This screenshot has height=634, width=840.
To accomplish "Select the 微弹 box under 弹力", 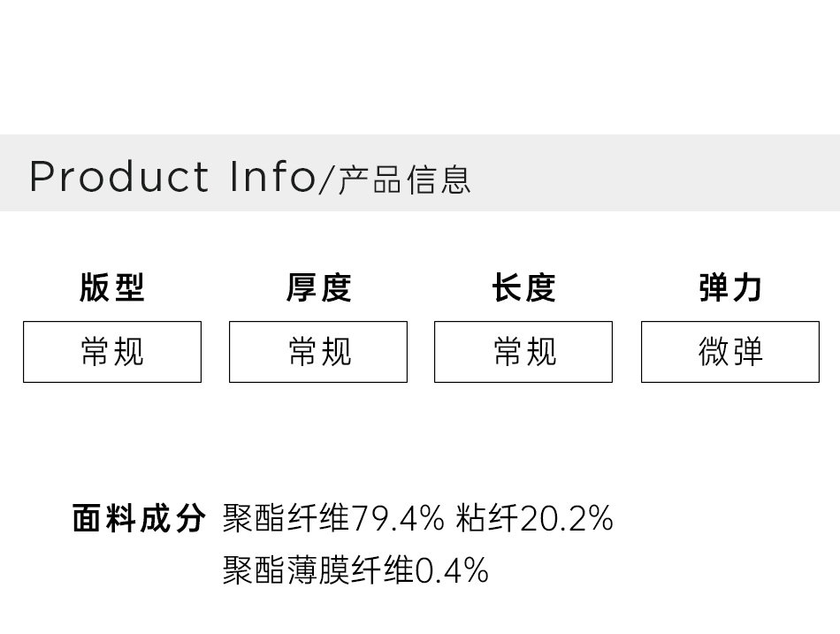I will pos(730,352).
